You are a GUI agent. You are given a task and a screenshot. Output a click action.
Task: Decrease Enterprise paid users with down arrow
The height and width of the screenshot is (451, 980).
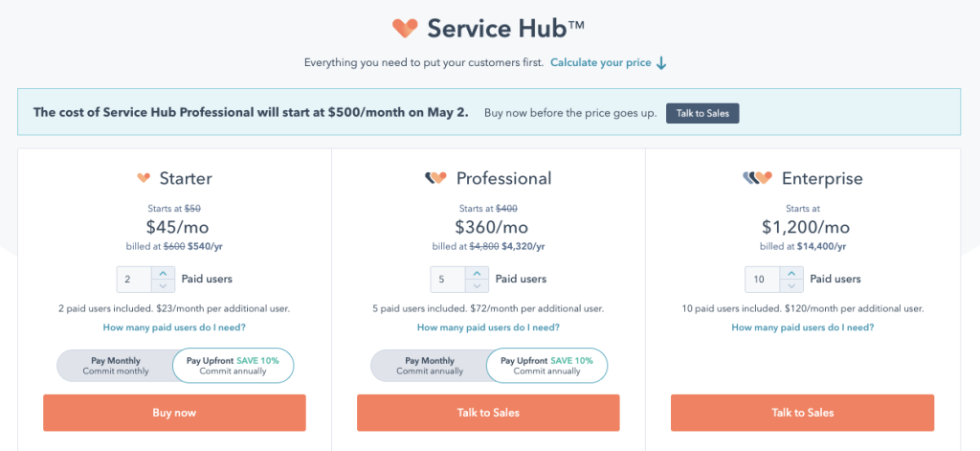(791, 286)
